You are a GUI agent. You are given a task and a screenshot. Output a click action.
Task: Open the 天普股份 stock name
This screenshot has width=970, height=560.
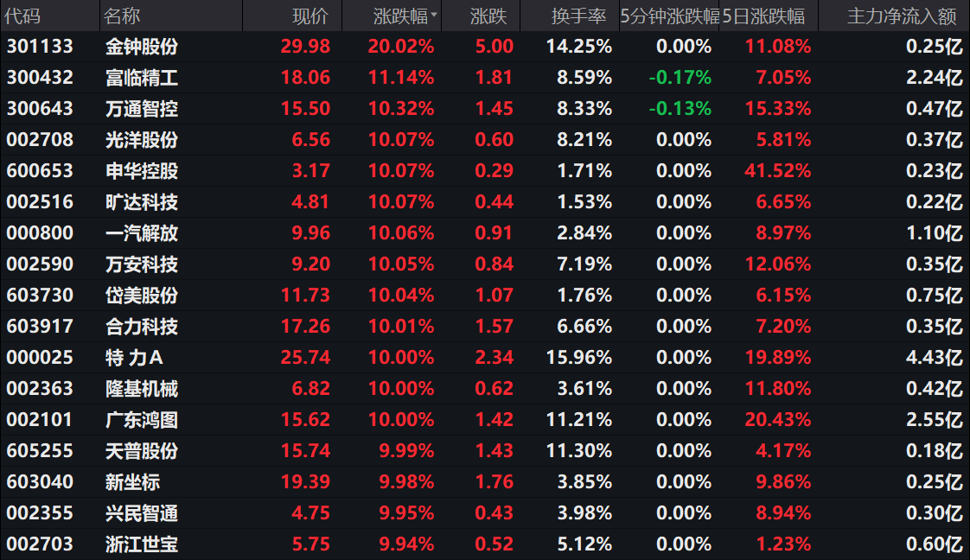coord(142,450)
